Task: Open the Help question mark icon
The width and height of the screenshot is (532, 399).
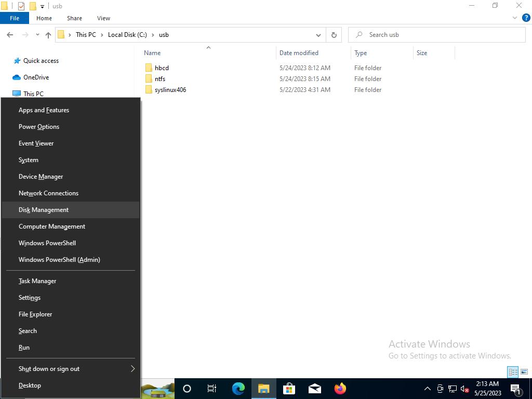Action: click(525, 18)
